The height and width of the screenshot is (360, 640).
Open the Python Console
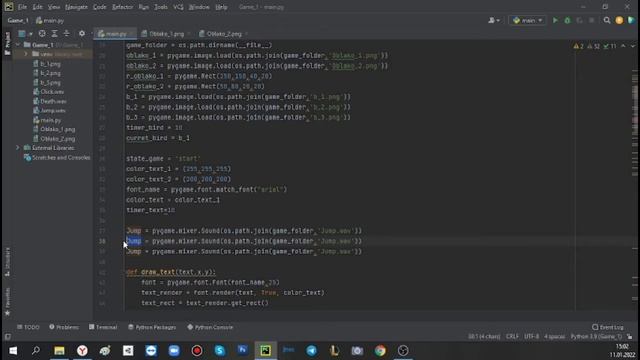(x=210, y=327)
